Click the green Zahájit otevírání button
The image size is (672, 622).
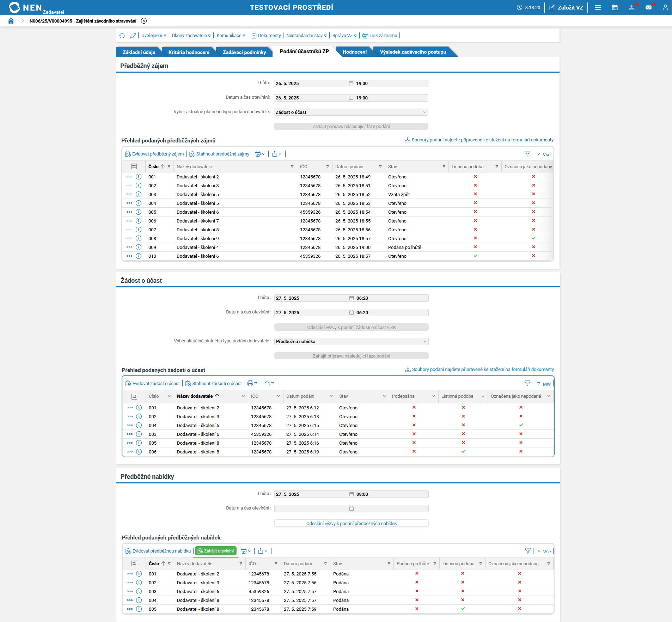(x=216, y=551)
